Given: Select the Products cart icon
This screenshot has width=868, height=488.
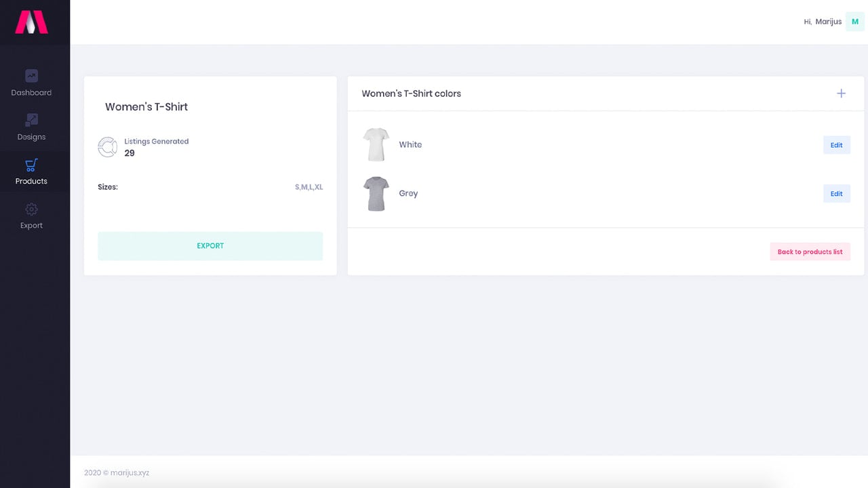Looking at the screenshot, I should coord(31,165).
